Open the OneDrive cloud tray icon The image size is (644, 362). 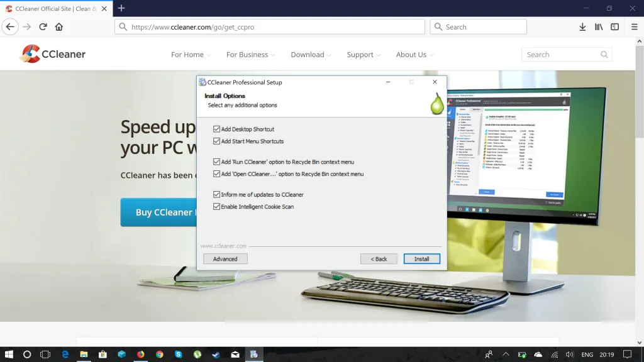(538, 354)
